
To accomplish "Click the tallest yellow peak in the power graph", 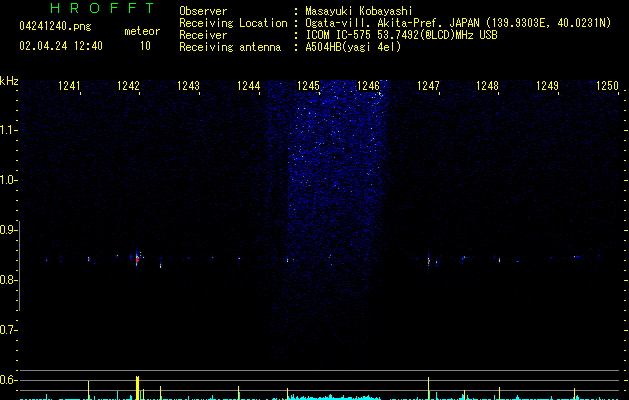I will pos(137,388).
